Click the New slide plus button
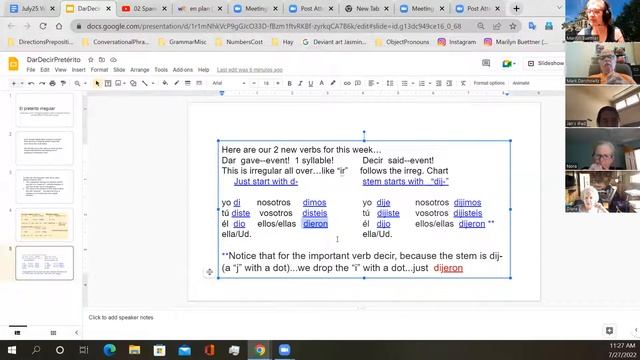640x360 pixels. point(14,83)
